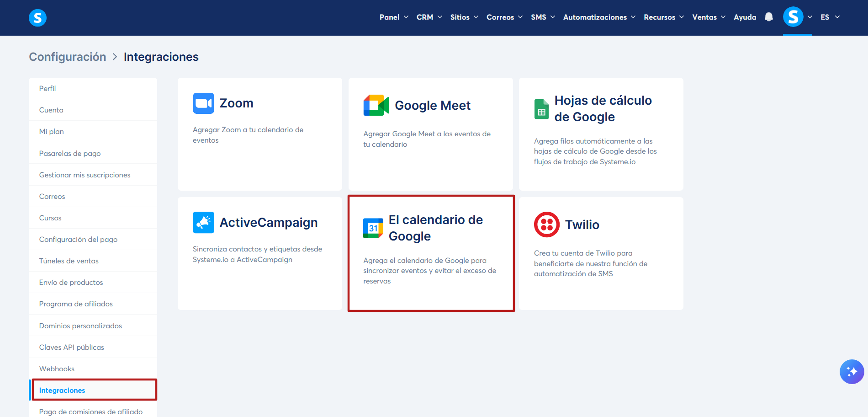The image size is (868, 417).
Task: Click the Google Sheets icon
Action: coord(541,109)
